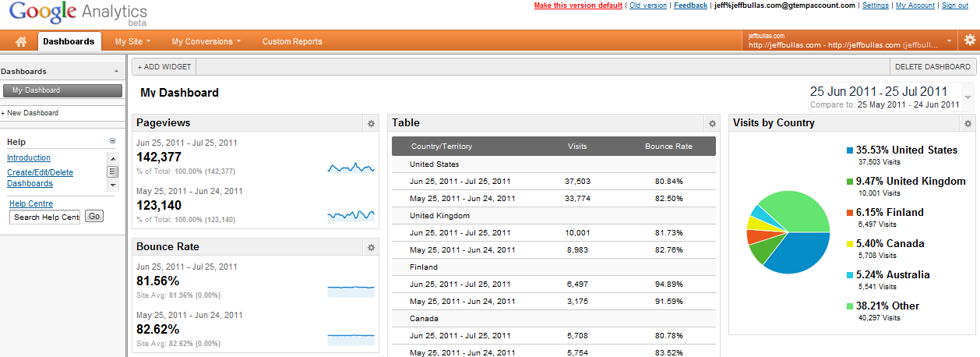980x357 pixels.
Task: Click the 37,503 visits cell
Action: point(577,181)
